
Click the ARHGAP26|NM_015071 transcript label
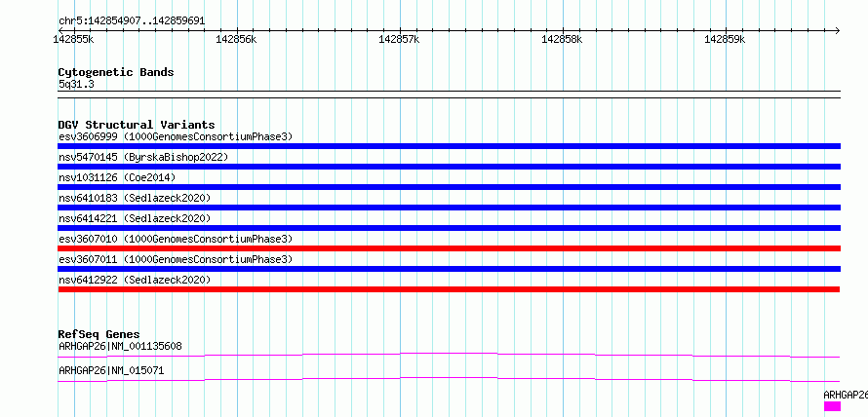coord(111,370)
